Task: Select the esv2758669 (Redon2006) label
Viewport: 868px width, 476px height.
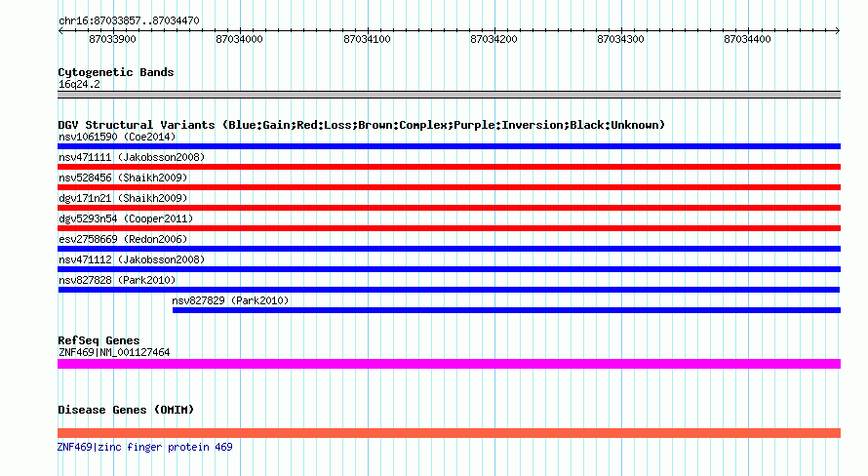Action: [123, 239]
